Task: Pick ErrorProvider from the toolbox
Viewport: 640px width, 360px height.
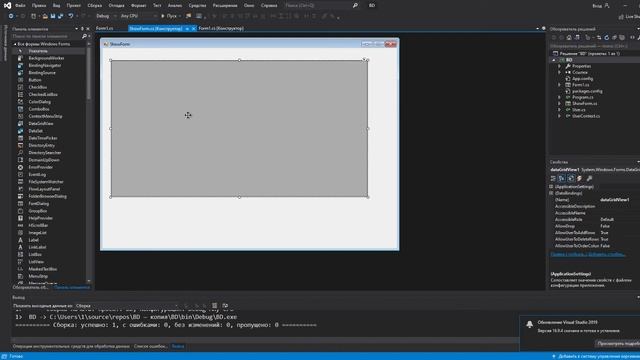Action: point(40,167)
